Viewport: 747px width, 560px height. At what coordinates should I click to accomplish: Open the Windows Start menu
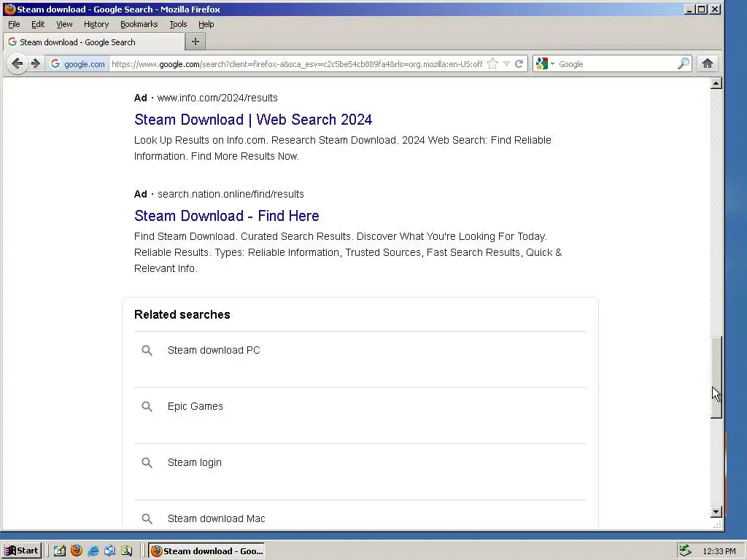coord(21,551)
